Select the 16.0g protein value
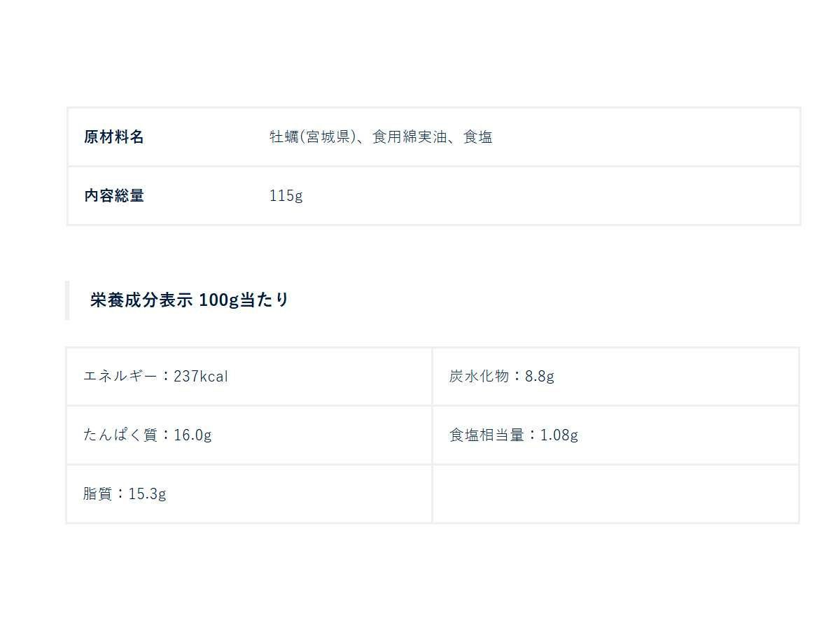840x630 pixels. (192, 435)
